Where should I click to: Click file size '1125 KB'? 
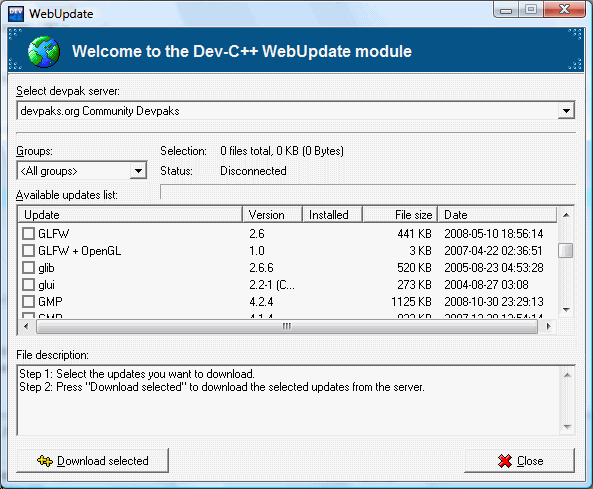point(411,302)
